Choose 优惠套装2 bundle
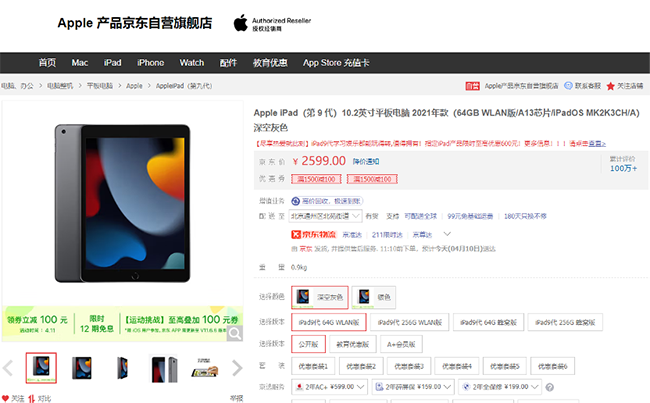The height and width of the screenshot is (403, 650). pyautogui.click(x=361, y=366)
